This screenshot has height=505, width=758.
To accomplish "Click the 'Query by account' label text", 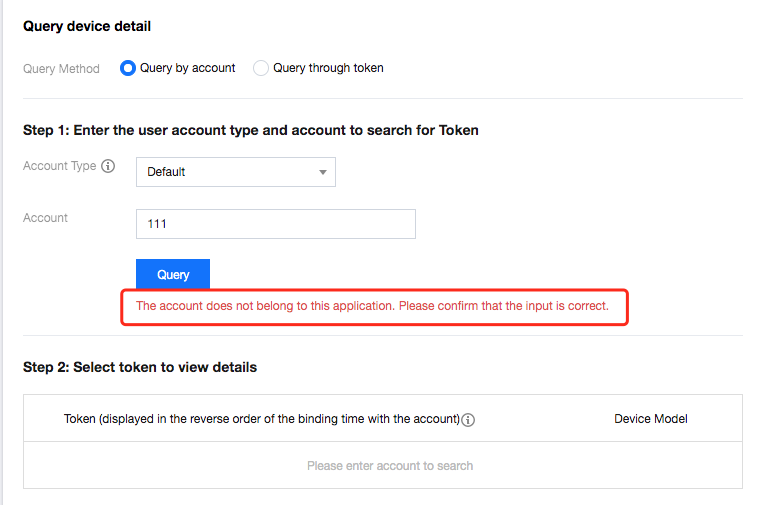I will pyautogui.click(x=188, y=68).
